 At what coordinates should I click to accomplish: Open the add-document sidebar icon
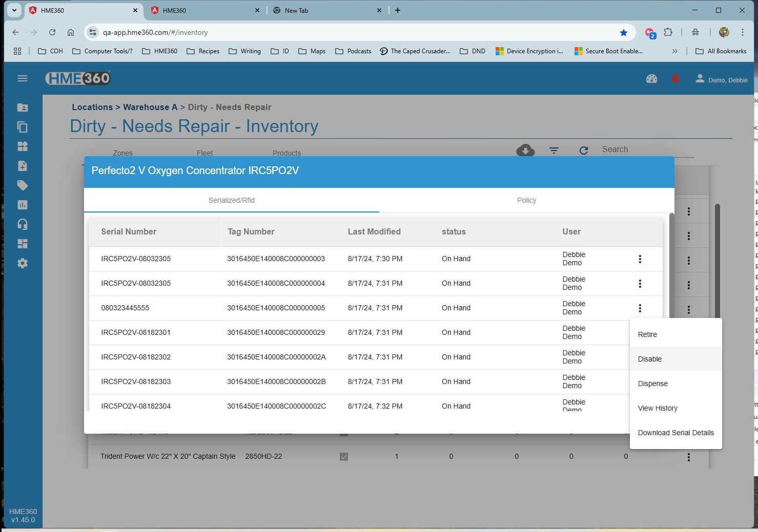point(22,166)
